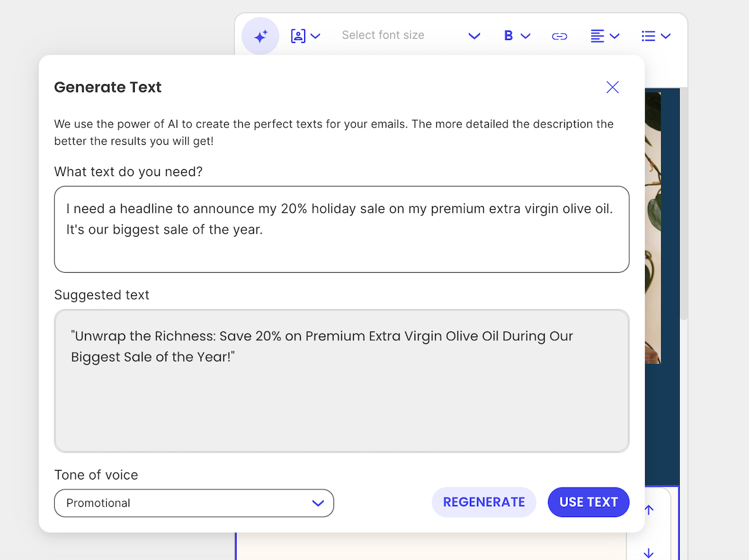
Task: Click the plant image behind the dialog
Action: coord(652,228)
